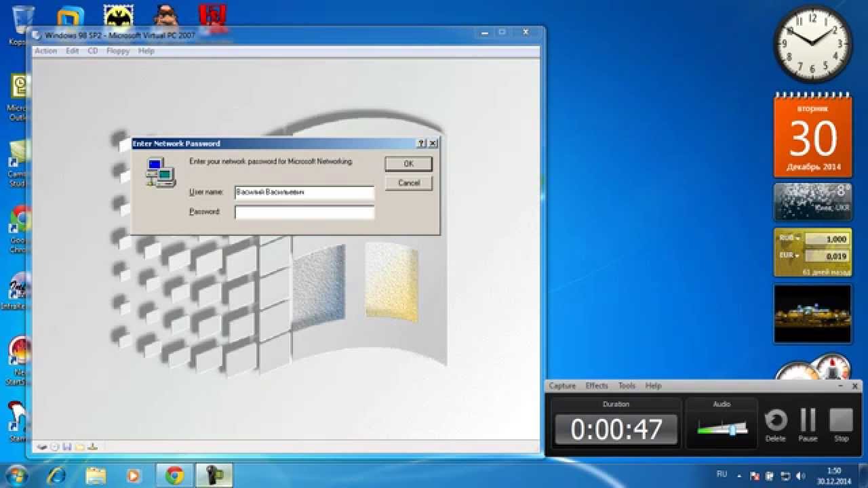
Task: Click the analog clock gadget
Action: (812, 43)
